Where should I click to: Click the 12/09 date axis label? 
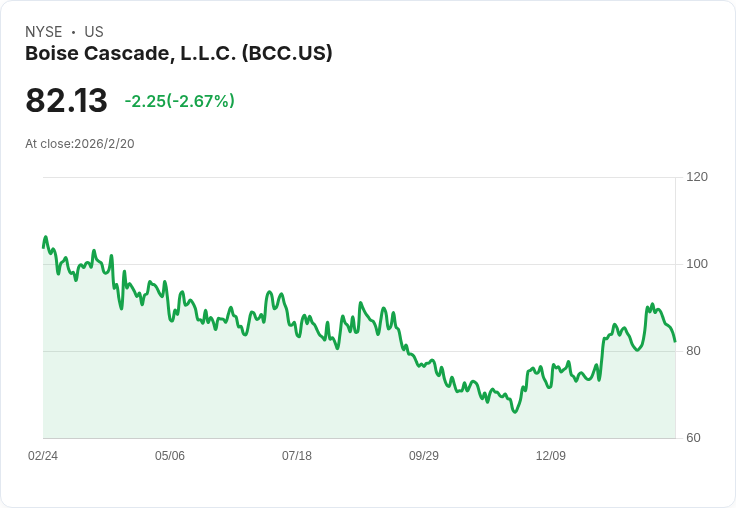pos(551,455)
